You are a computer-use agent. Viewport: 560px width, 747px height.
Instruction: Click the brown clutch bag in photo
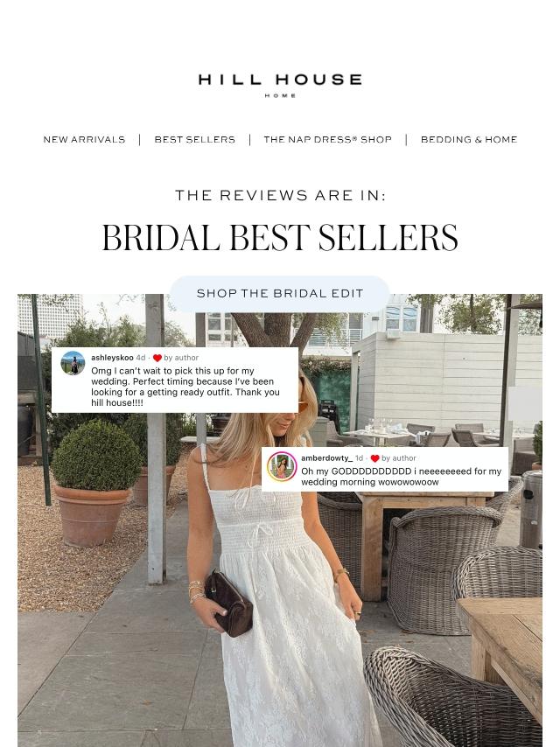[230, 604]
